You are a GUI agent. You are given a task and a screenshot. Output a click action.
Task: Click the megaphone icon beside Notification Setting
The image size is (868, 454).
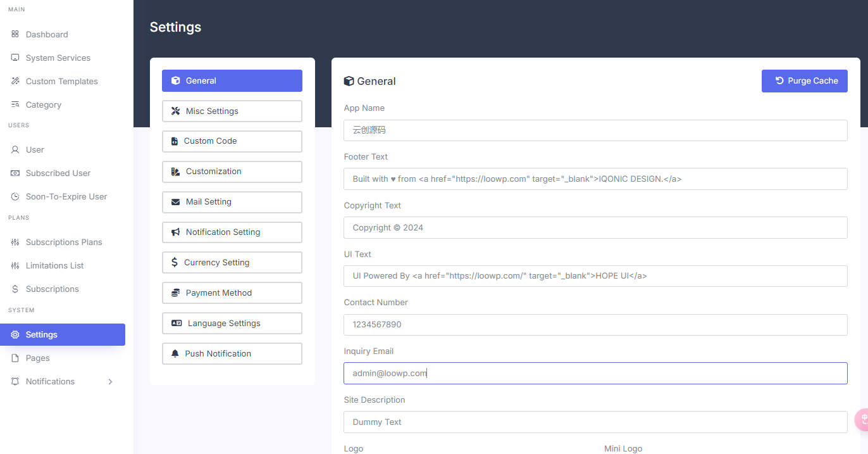coord(176,232)
